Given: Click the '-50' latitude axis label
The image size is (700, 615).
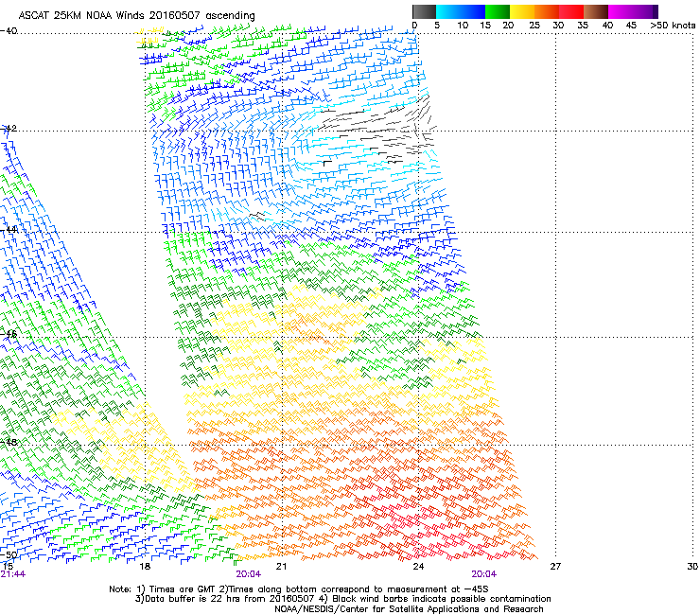Looking at the screenshot, I should (x=9, y=554).
